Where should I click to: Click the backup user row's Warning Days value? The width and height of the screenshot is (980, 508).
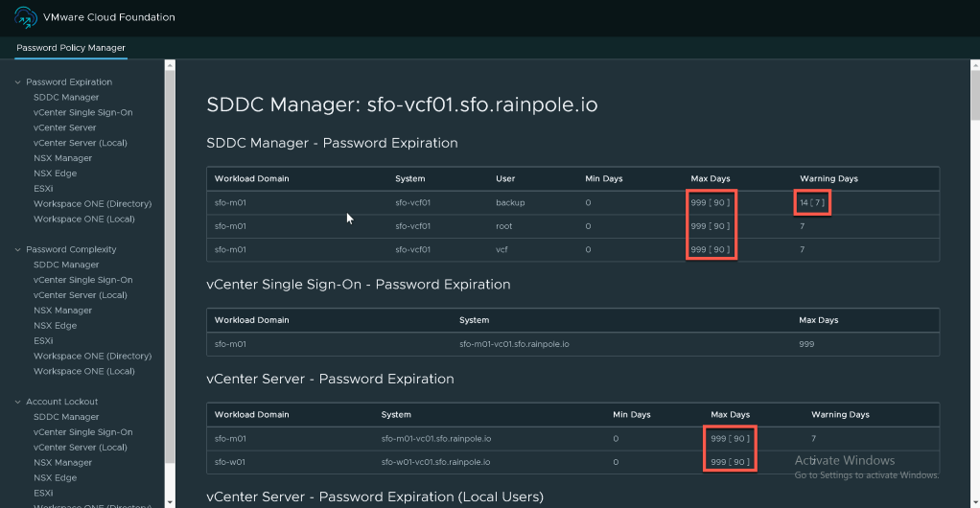pyautogui.click(x=811, y=203)
